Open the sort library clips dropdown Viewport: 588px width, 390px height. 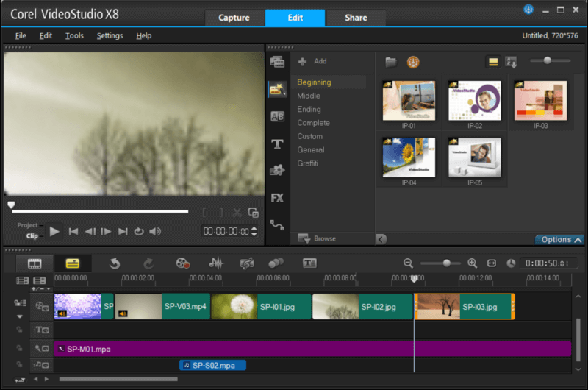pos(512,63)
